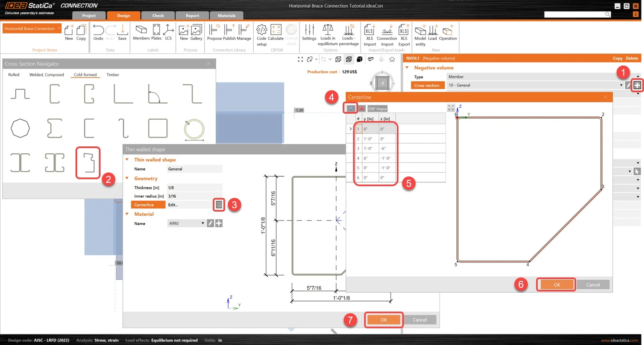Confirm Centerline dialog with OK
This screenshot has height=345, width=644.
point(557,285)
